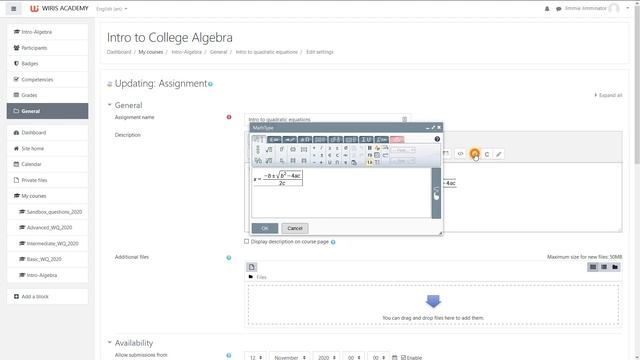The image size is (640, 360).
Task: Select the first general tab in MathType
Action: coord(258,139)
